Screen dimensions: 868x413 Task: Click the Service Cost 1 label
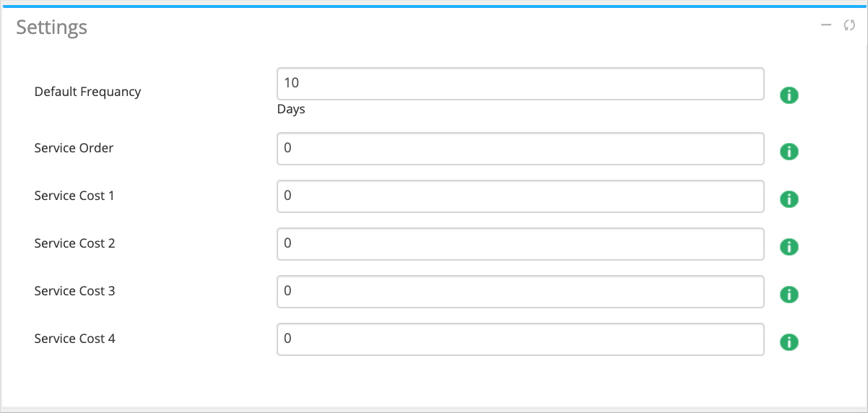pyautogui.click(x=74, y=196)
